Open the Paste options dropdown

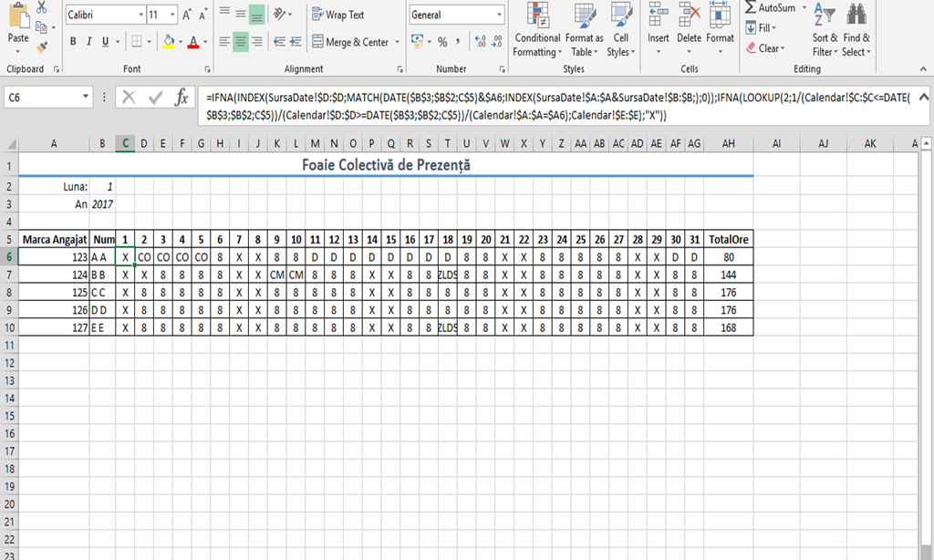18,53
